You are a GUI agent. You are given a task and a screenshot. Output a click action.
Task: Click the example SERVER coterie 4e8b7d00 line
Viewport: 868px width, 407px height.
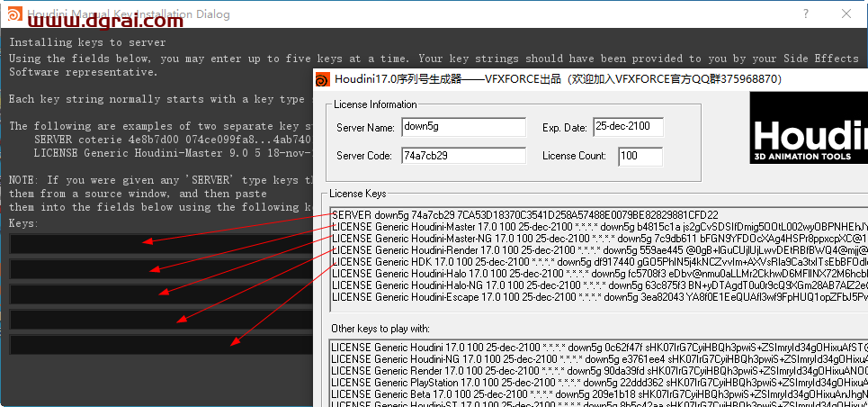click(x=174, y=140)
